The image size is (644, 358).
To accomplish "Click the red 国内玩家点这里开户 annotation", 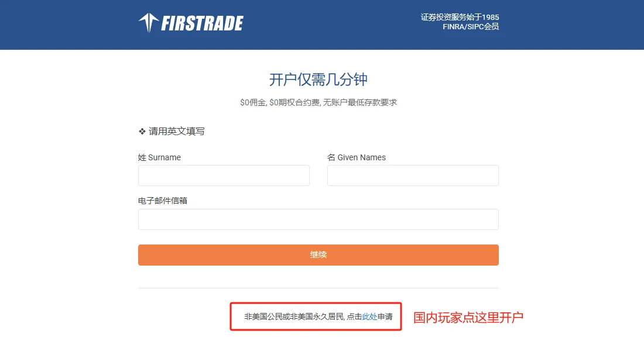I will (468, 318).
